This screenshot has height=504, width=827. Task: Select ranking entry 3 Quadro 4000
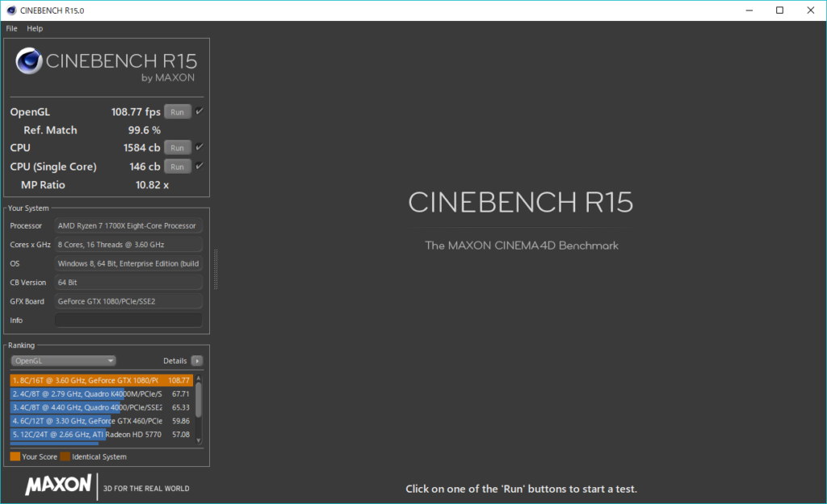point(101,408)
